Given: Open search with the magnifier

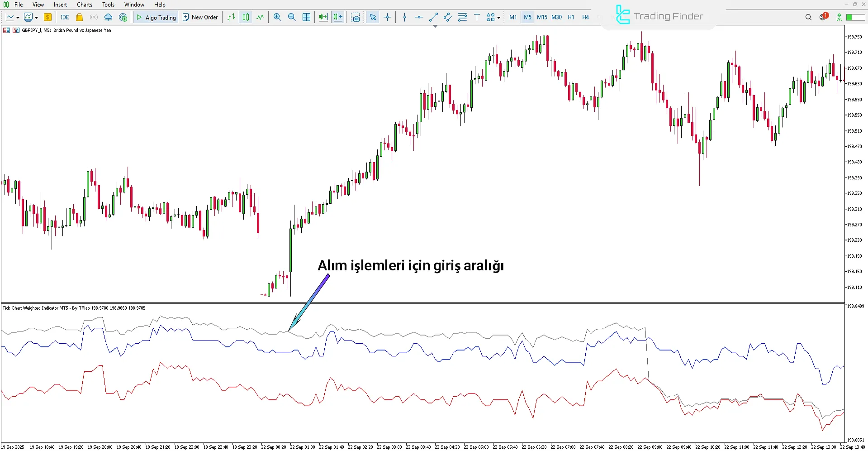Looking at the screenshot, I should 808,17.
